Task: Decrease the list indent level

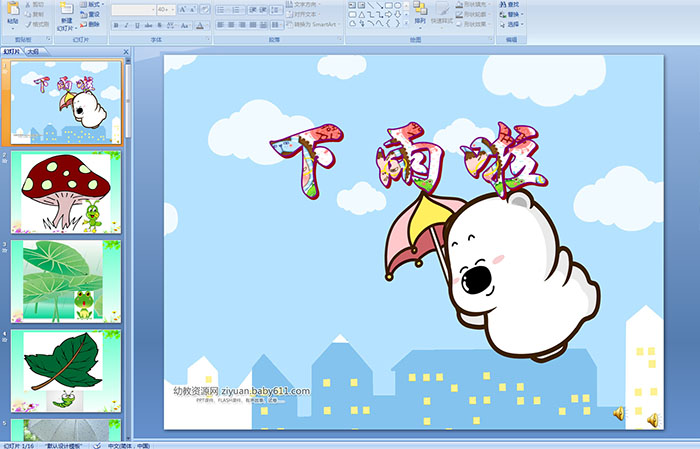Action: (253, 9)
